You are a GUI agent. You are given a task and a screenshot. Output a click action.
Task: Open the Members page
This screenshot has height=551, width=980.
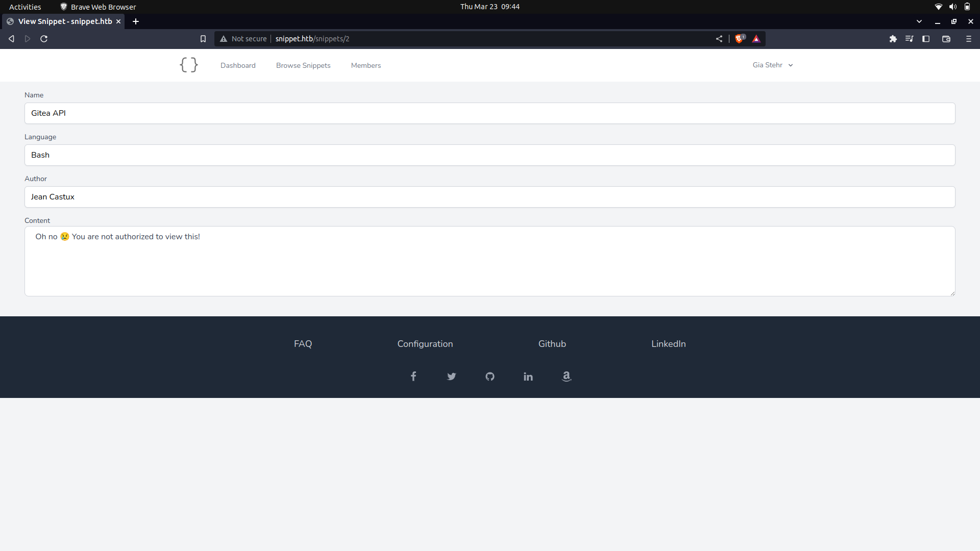point(365,65)
